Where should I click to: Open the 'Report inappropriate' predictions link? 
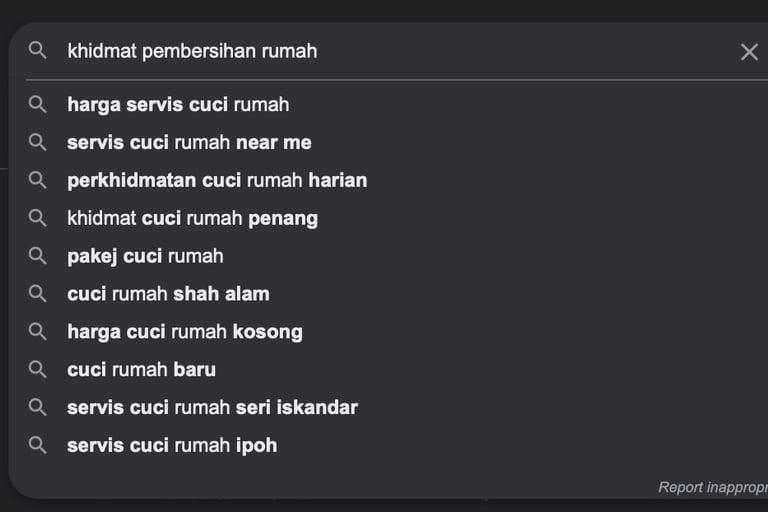pyautogui.click(x=712, y=488)
